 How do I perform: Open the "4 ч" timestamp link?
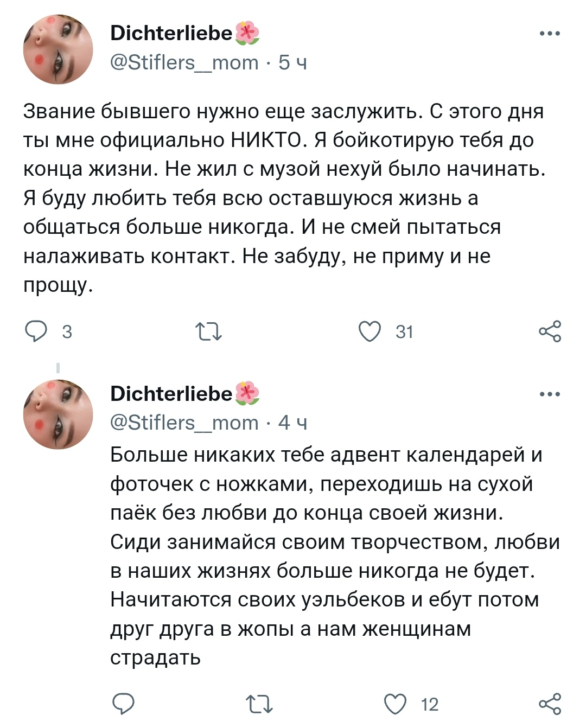(292, 422)
